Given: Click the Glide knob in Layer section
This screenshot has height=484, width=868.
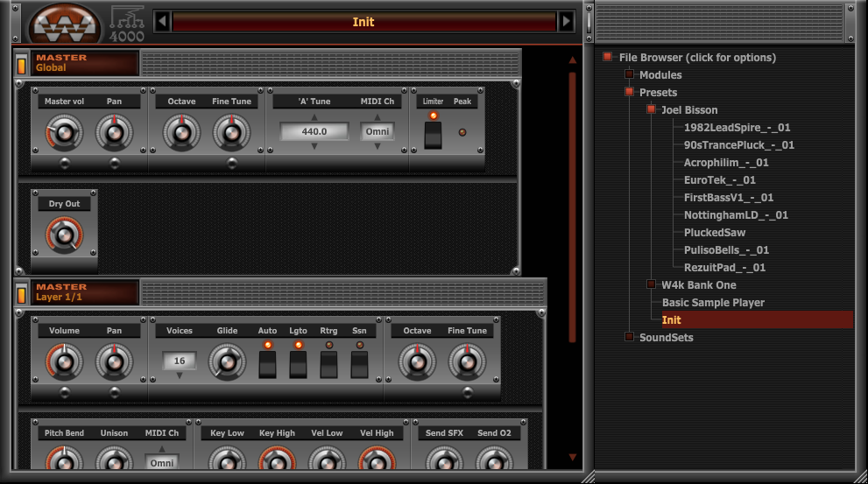Looking at the screenshot, I should [227, 361].
